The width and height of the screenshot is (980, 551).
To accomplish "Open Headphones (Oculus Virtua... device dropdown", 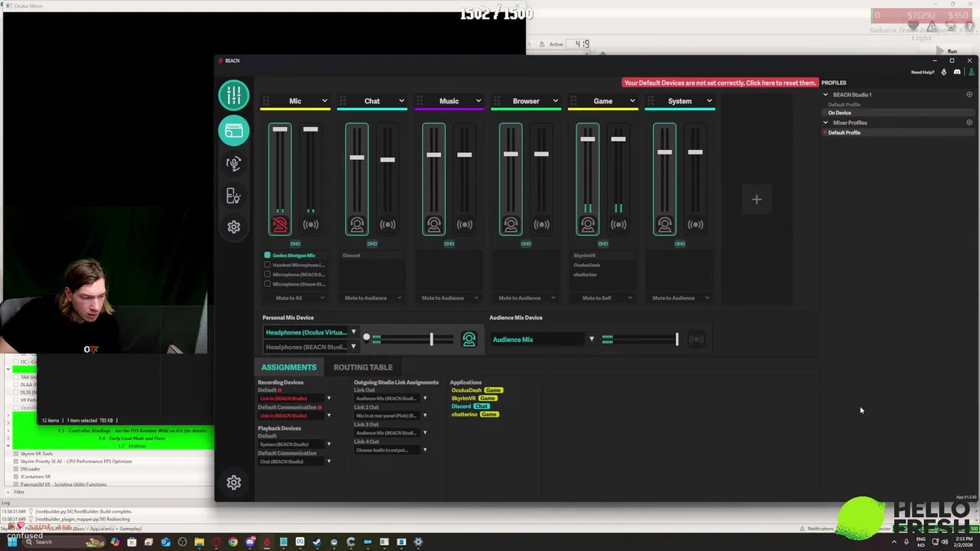I will point(311,332).
